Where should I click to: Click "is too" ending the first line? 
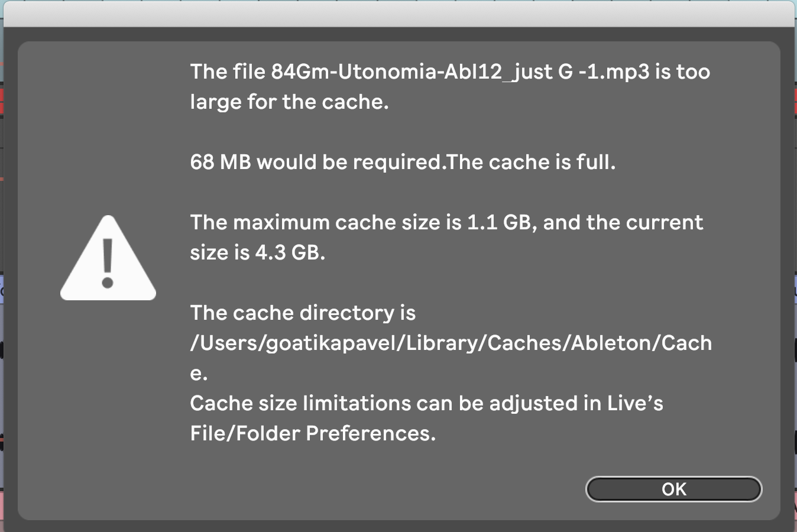(682, 72)
